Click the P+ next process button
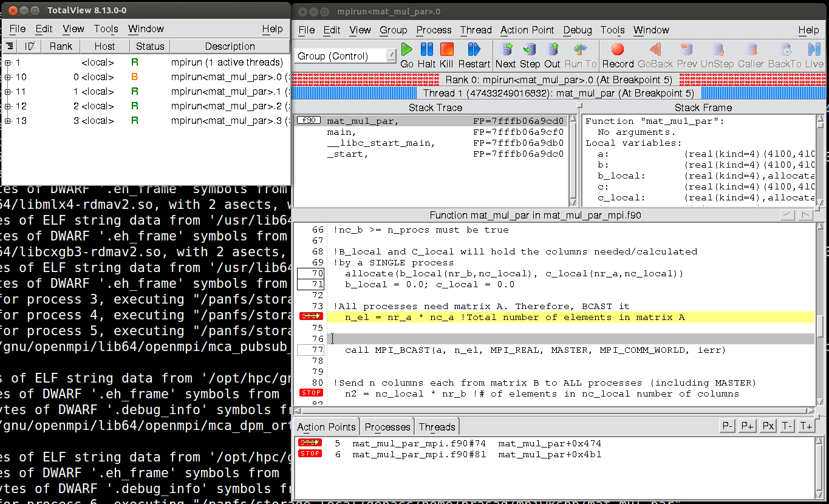829x504 pixels. tap(747, 426)
